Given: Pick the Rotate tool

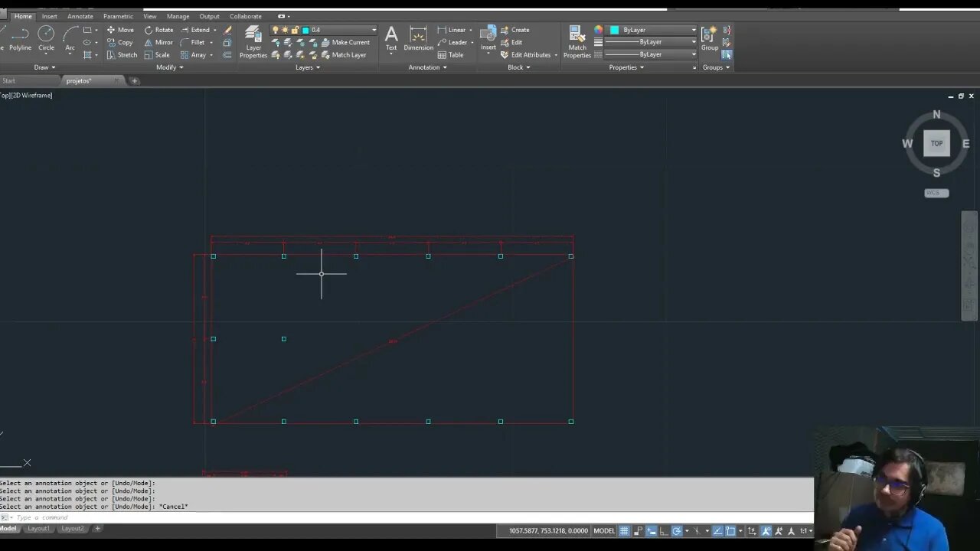Looking at the screenshot, I should click(158, 30).
